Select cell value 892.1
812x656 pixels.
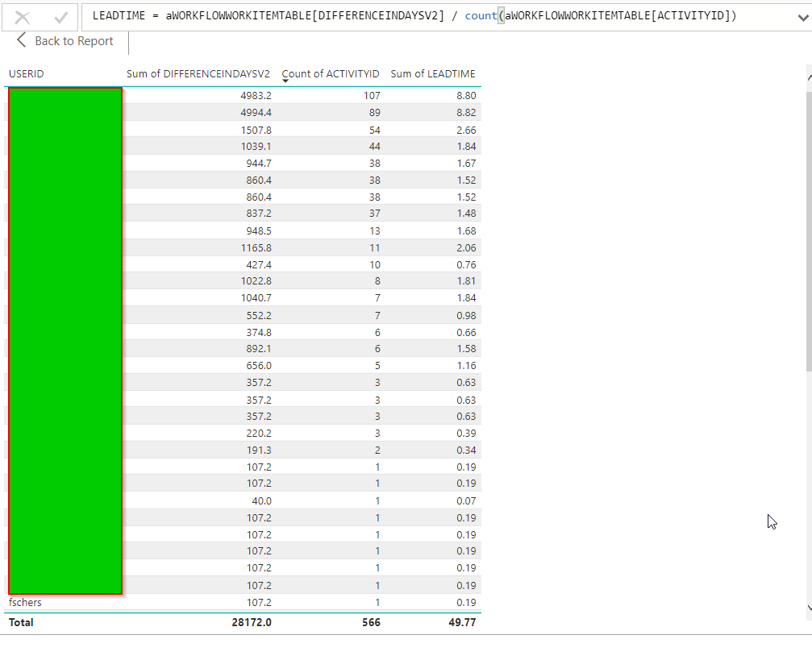click(x=259, y=348)
